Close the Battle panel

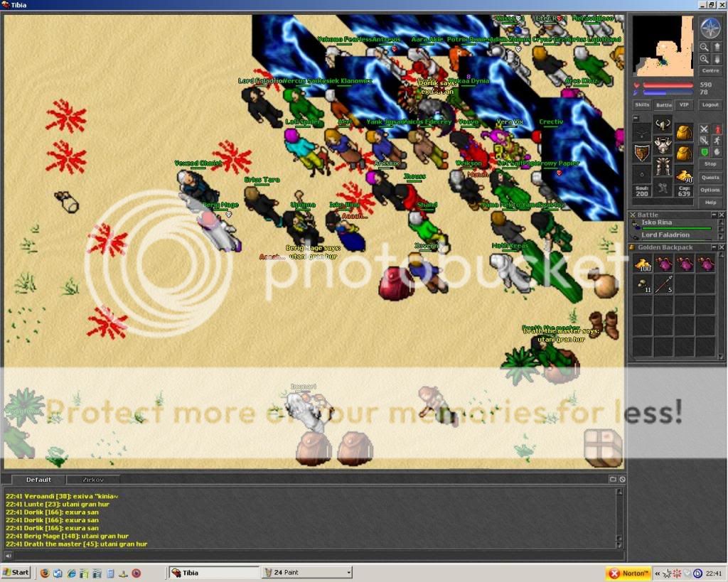tap(721, 215)
